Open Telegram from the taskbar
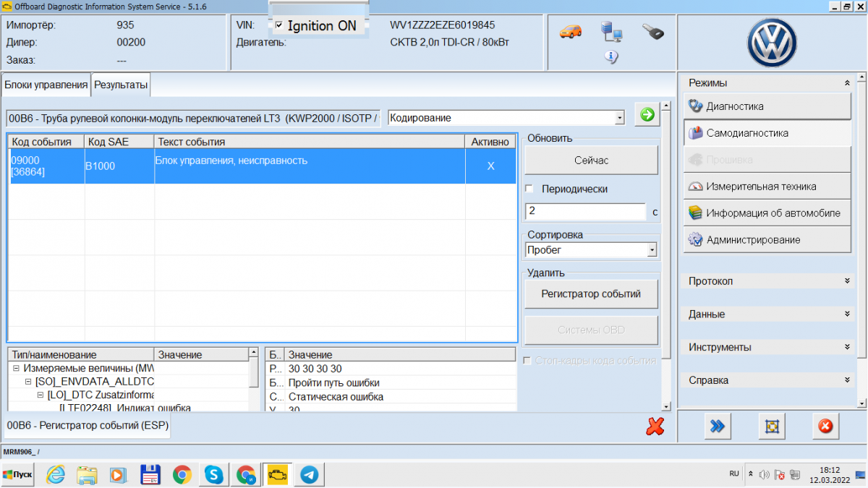Screen dimensions: 868x488 tap(309, 474)
